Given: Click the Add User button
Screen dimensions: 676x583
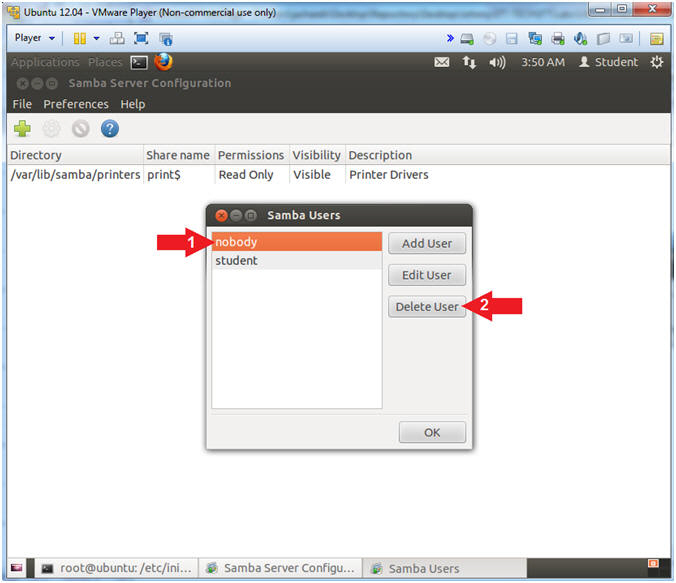Looking at the screenshot, I should [x=427, y=244].
